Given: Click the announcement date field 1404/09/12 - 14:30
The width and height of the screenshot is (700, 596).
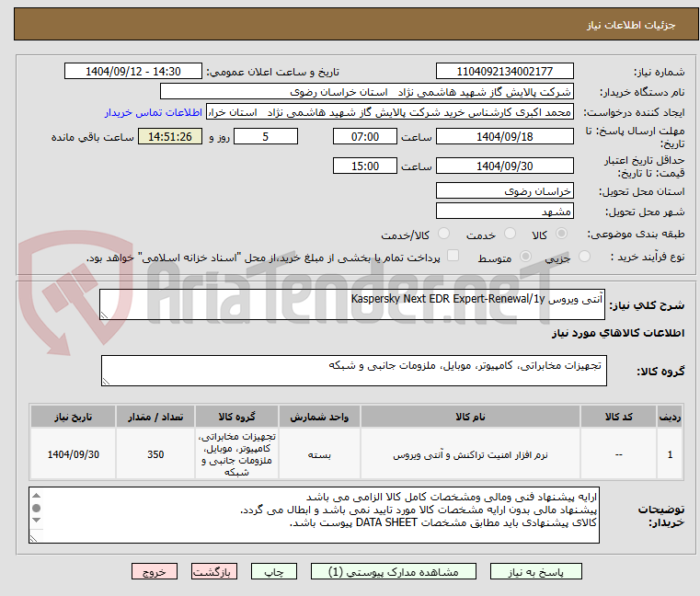Looking at the screenshot, I should 133,72.
